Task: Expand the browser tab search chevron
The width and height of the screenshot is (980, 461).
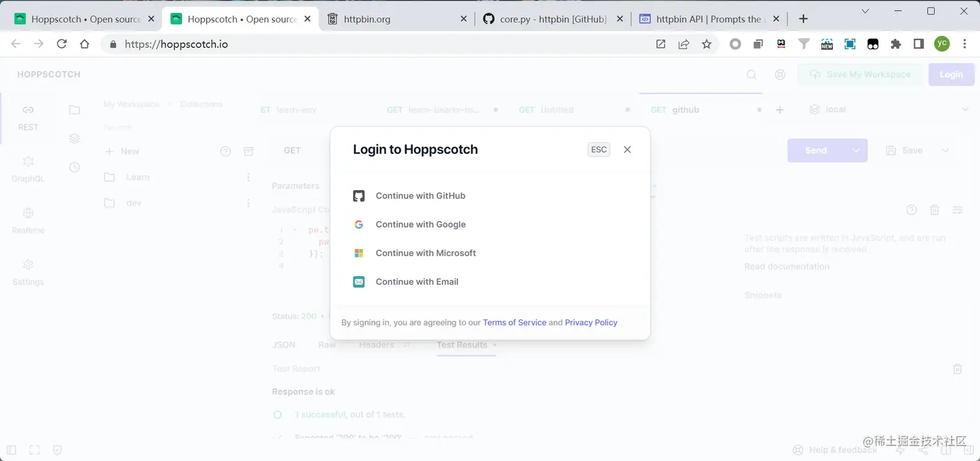Action: pos(865,11)
